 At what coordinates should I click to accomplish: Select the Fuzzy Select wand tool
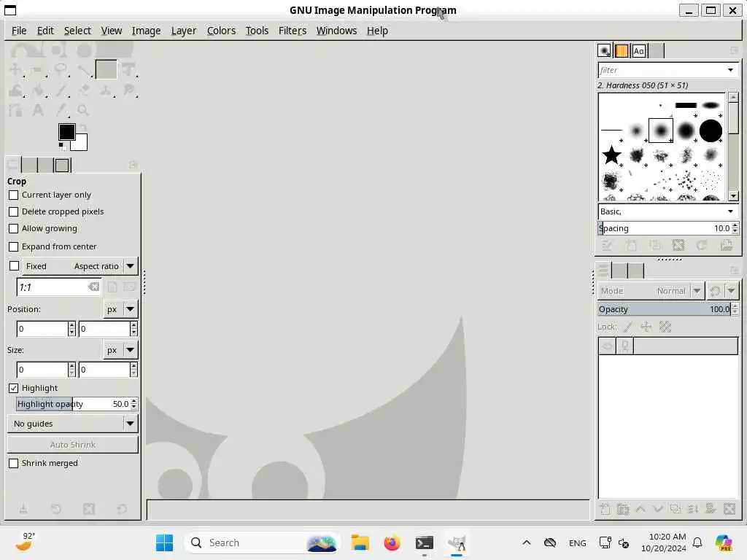(84, 69)
